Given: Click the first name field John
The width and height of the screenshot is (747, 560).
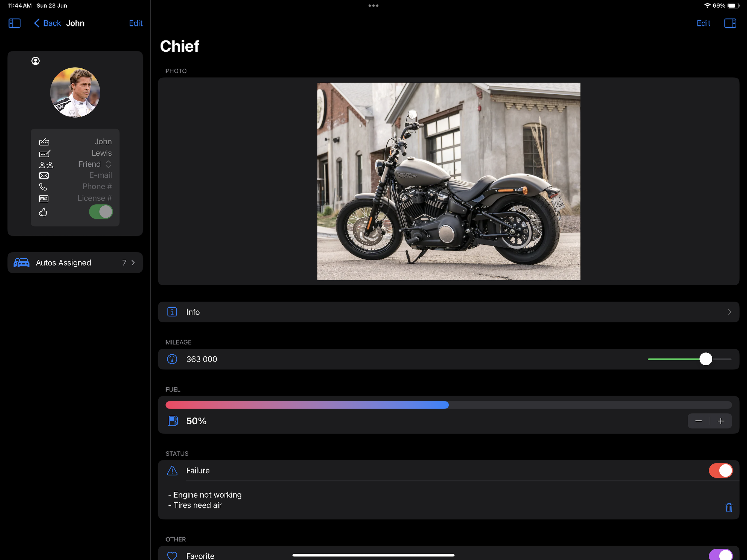Looking at the screenshot, I should (103, 142).
